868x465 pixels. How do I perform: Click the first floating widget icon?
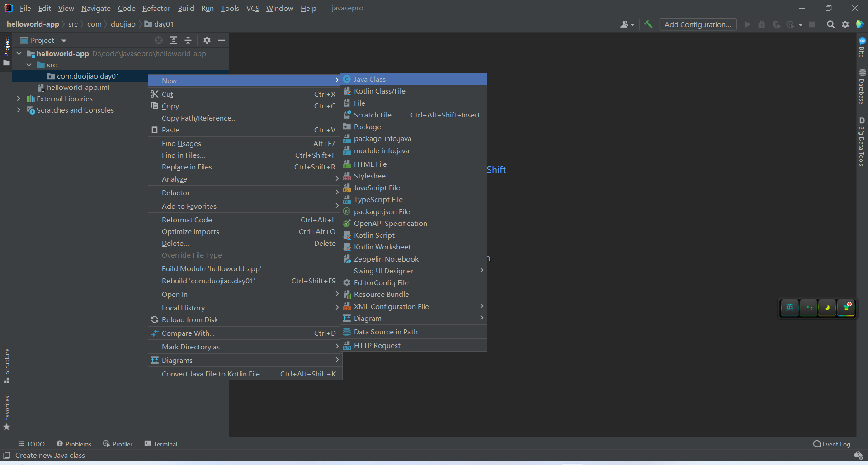pos(790,308)
